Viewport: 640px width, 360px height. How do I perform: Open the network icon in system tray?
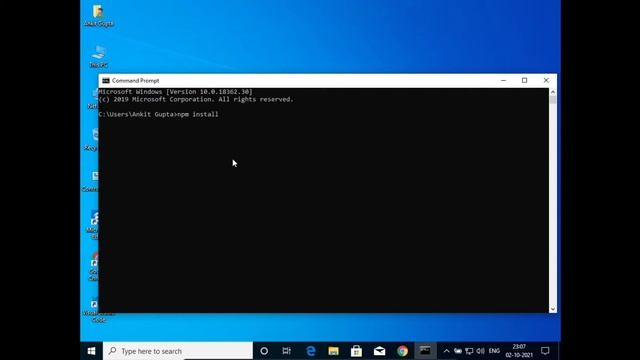469,351
